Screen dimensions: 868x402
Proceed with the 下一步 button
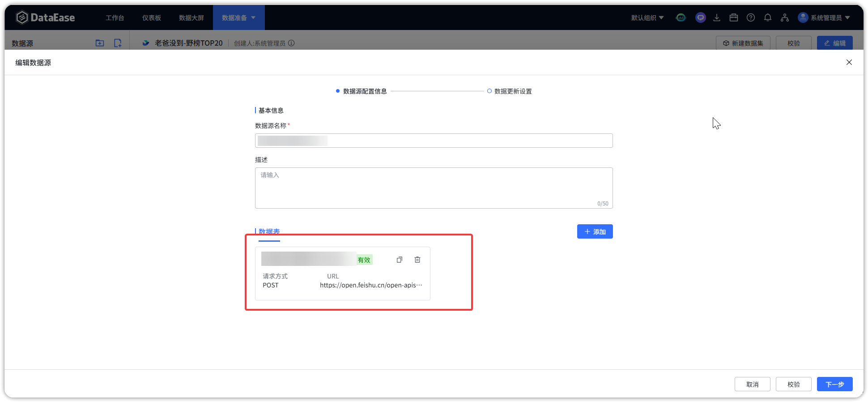(x=834, y=384)
